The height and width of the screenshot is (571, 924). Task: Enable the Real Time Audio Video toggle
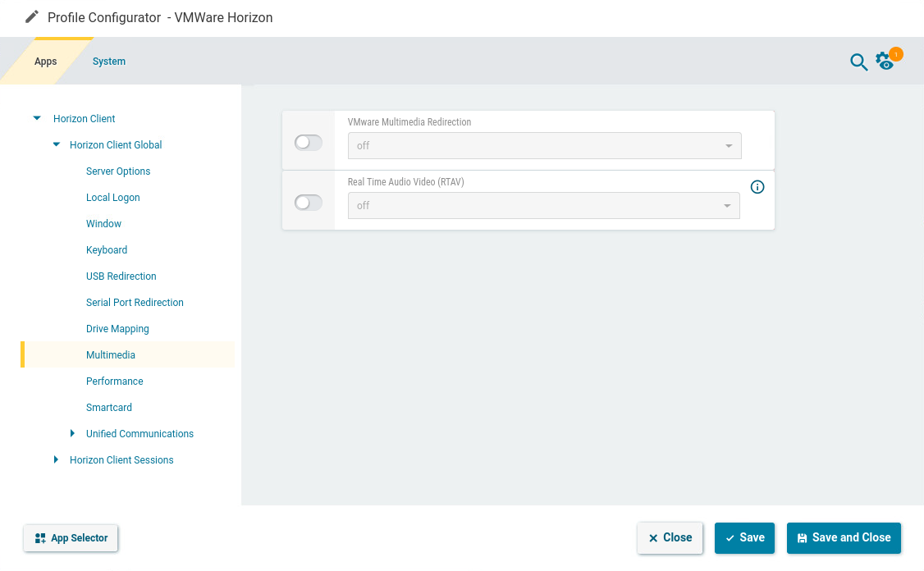[309, 203]
